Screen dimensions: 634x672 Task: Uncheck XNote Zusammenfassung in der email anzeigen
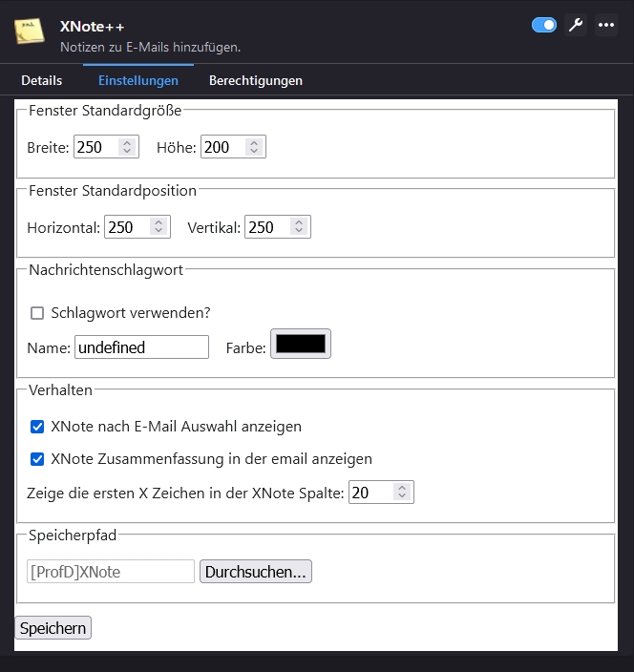point(37,459)
